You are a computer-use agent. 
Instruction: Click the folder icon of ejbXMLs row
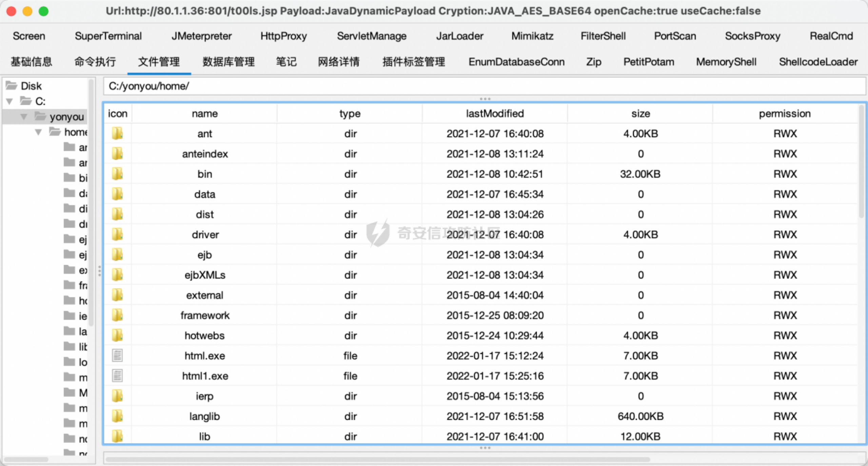pos(117,275)
